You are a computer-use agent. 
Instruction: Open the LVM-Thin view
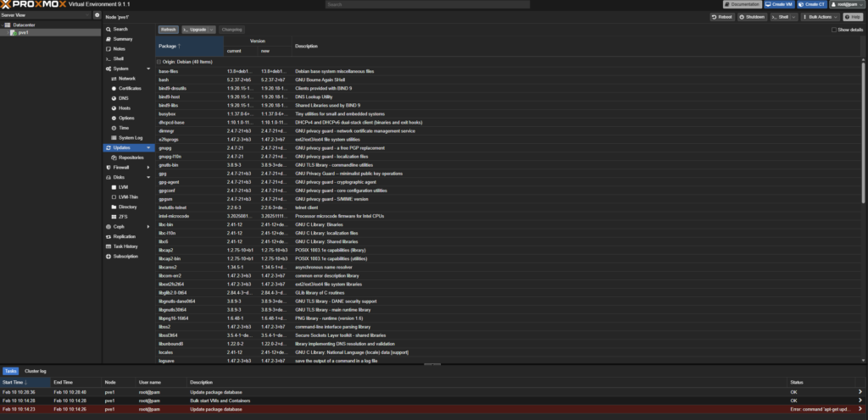pos(129,196)
